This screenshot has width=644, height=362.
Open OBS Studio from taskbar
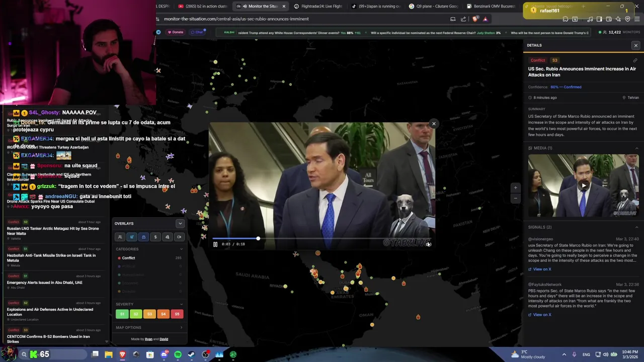(x=205, y=354)
